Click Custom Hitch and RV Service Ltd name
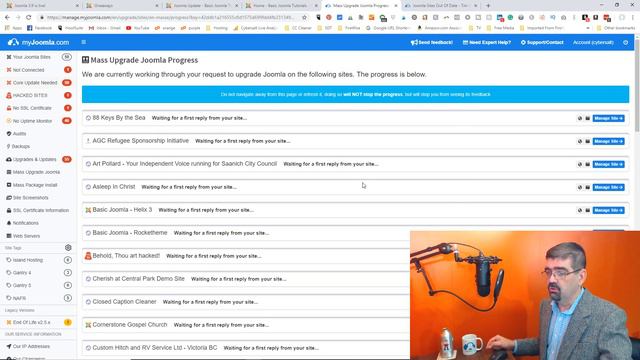Screen dimensions: 640x360 155,348
